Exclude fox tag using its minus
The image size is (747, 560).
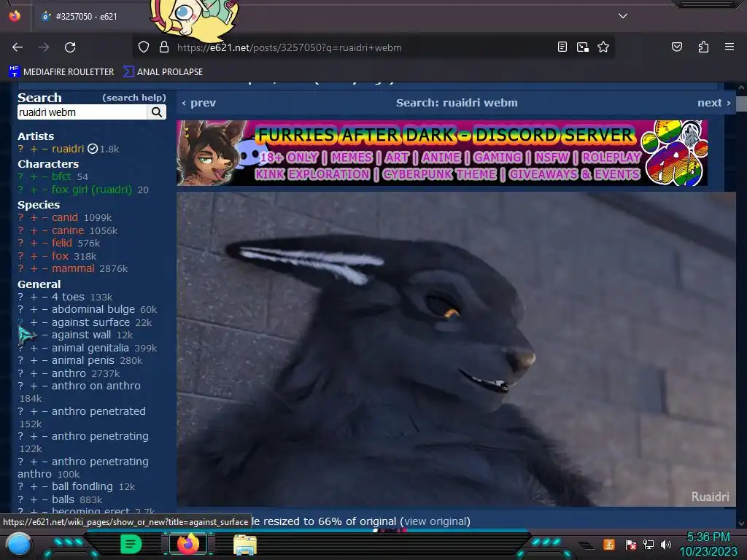(x=44, y=256)
